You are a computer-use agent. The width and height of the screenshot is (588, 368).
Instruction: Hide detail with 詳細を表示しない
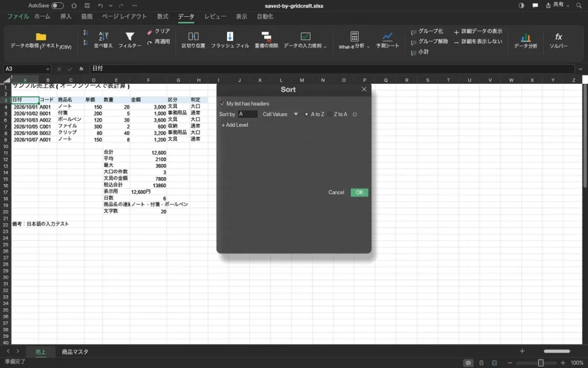478,41
